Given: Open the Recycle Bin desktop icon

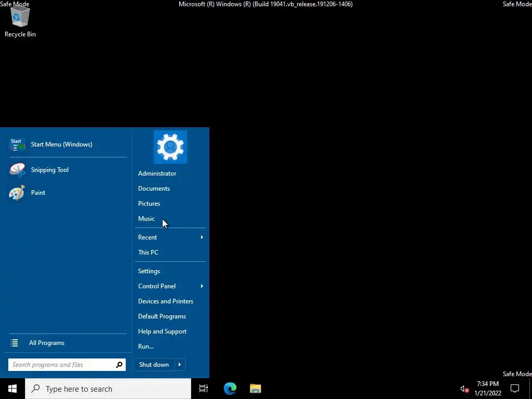Looking at the screenshot, I should [20, 21].
